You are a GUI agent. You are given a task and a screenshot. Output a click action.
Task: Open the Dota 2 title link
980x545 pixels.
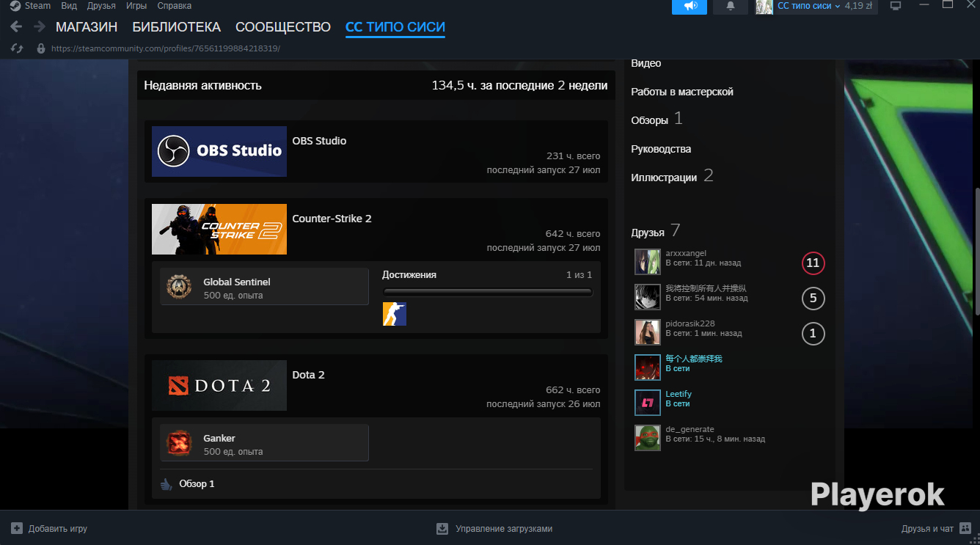308,375
